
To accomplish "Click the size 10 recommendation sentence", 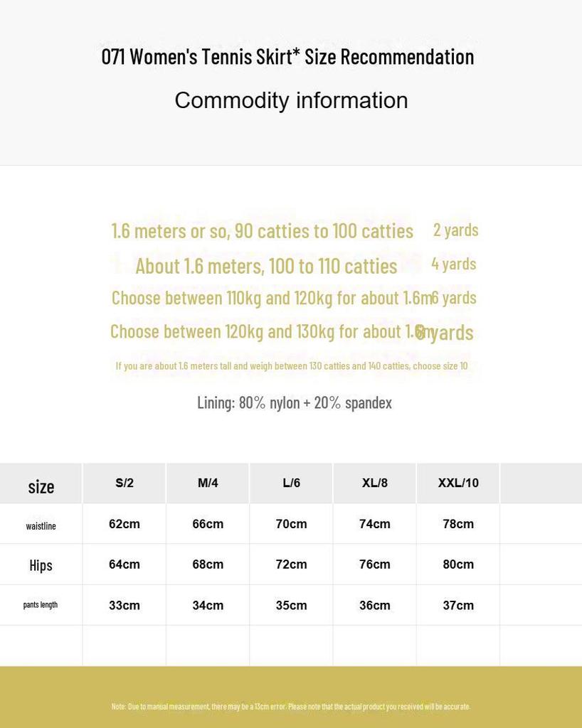I will tap(291, 365).
